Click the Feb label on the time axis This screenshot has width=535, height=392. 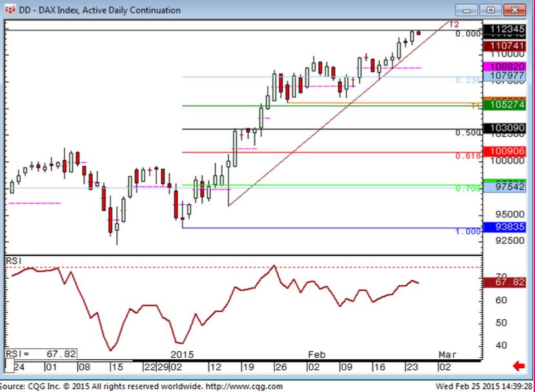click(316, 355)
